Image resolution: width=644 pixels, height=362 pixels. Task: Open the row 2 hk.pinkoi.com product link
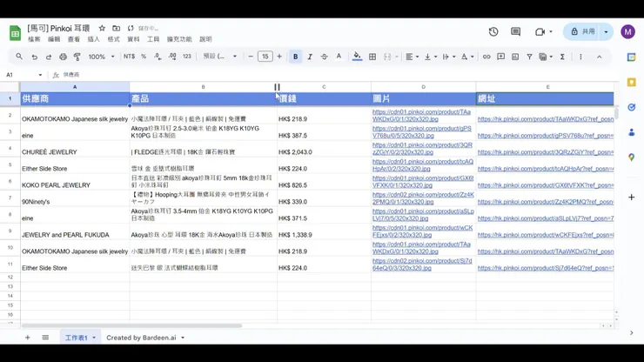tap(546, 119)
